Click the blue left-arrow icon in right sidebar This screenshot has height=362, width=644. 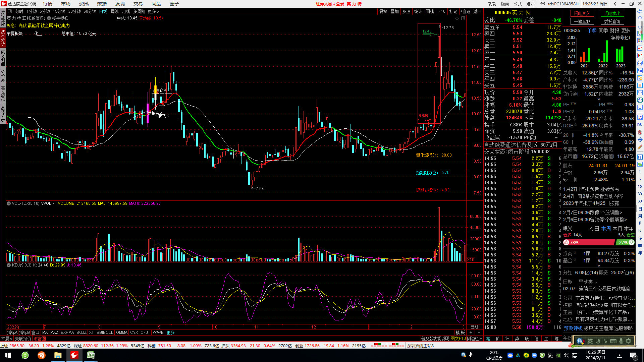[x=640, y=11]
